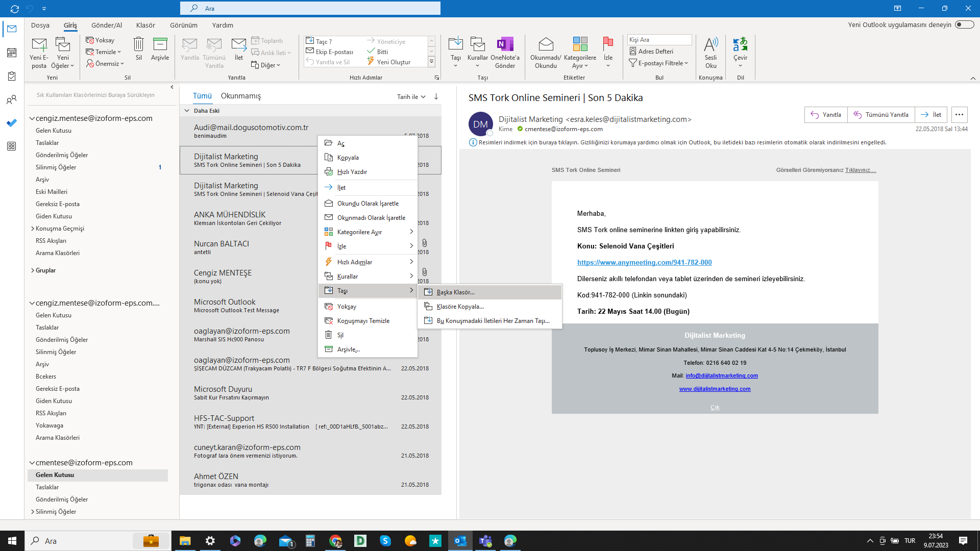The image size is (980, 551).
Task: Expand Konuşma Geçmişi folder
Action: coord(33,229)
